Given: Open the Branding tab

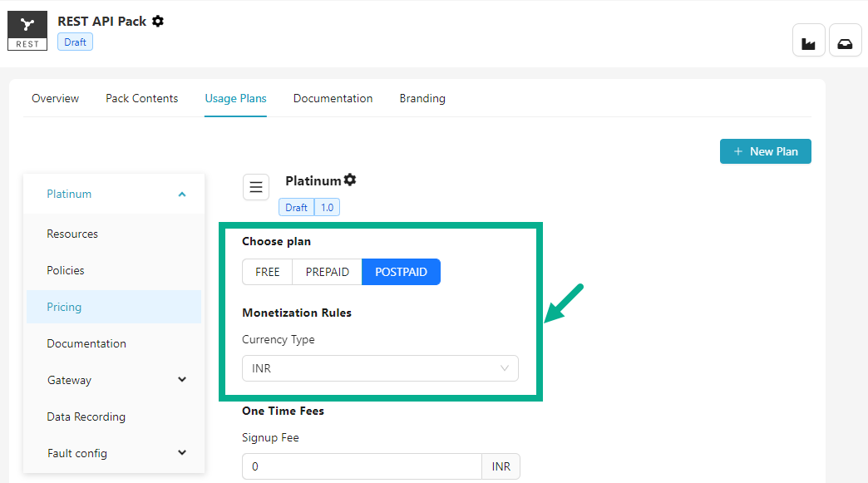Looking at the screenshot, I should click(x=422, y=98).
